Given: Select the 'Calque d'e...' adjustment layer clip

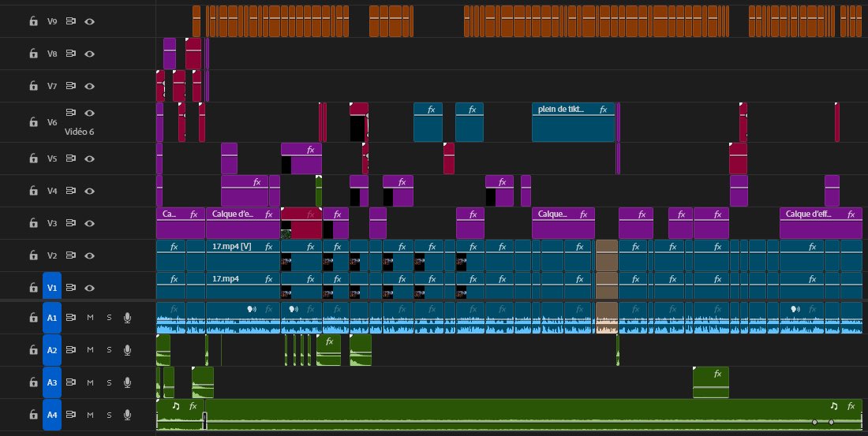Looking at the screenshot, I should tap(243, 223).
